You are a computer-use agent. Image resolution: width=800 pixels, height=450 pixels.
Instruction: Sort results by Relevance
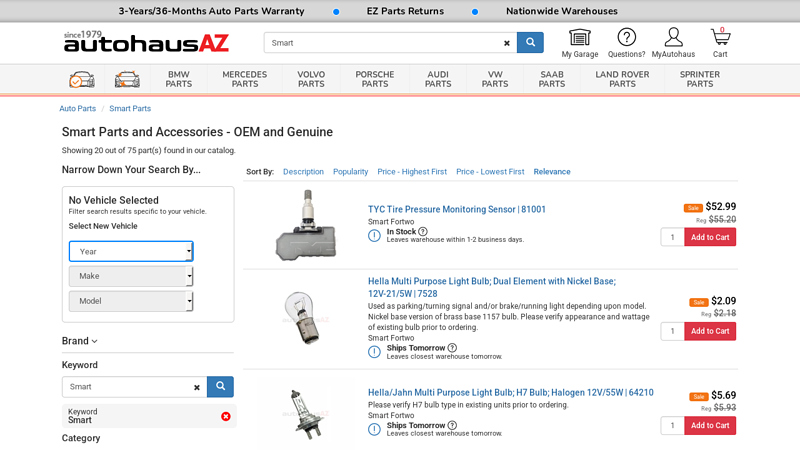(x=552, y=172)
